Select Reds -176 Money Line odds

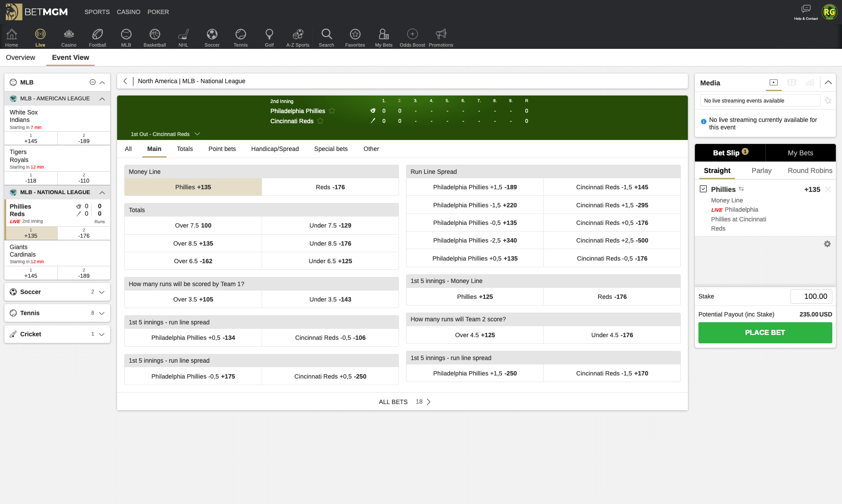point(330,187)
